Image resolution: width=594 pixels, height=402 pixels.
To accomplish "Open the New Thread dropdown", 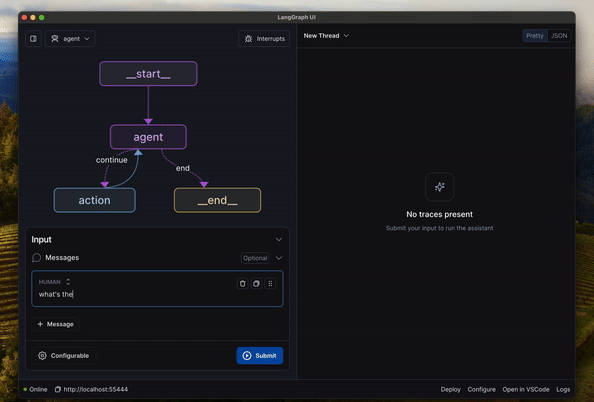I will pyautogui.click(x=326, y=36).
